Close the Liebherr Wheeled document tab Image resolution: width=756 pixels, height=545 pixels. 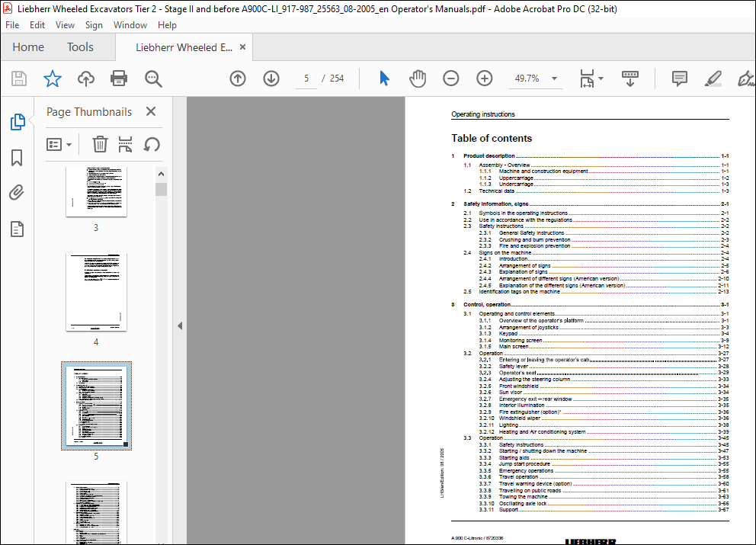point(242,46)
